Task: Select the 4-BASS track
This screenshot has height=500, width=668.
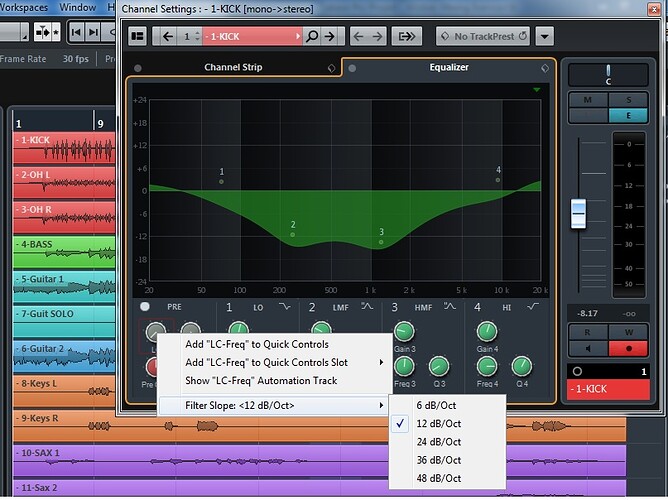Action: pos(64,253)
